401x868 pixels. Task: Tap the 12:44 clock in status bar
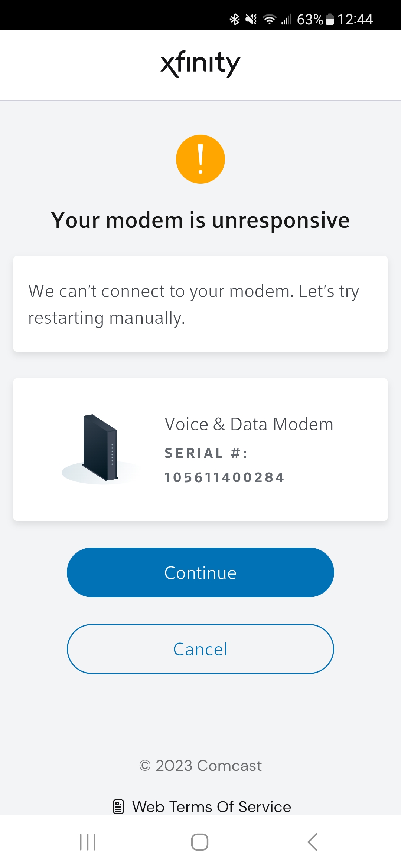[355, 19]
